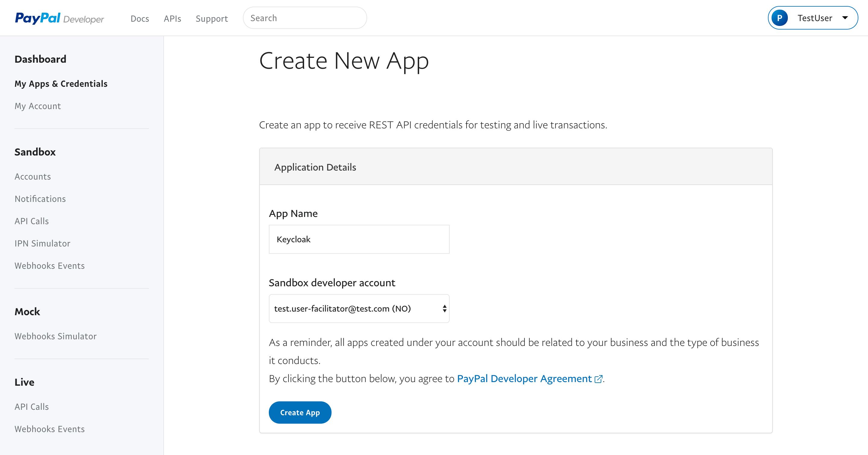Click the external link icon next to Developer Agreement
Image resolution: width=868 pixels, height=455 pixels.
click(599, 378)
